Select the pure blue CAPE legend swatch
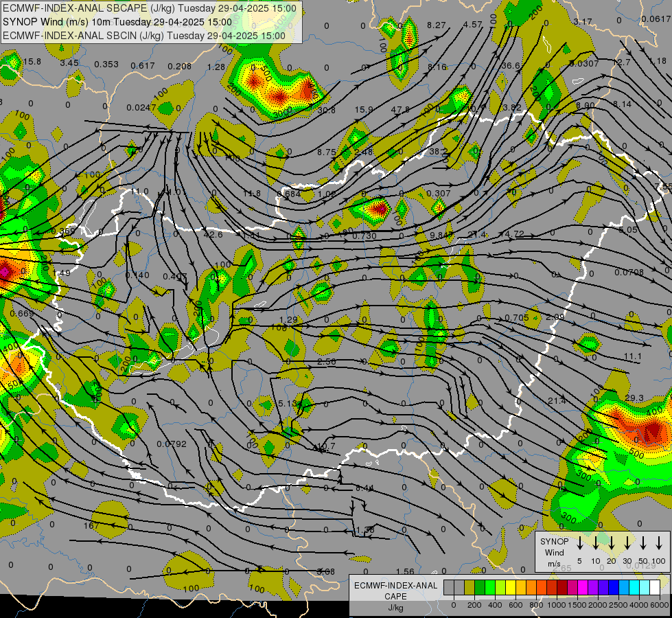 tap(613, 588)
